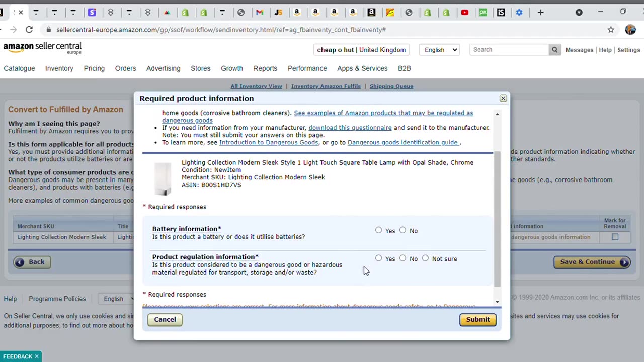Click the table lamp product thumbnail
Image resolution: width=644 pixels, height=362 pixels.
(x=163, y=178)
